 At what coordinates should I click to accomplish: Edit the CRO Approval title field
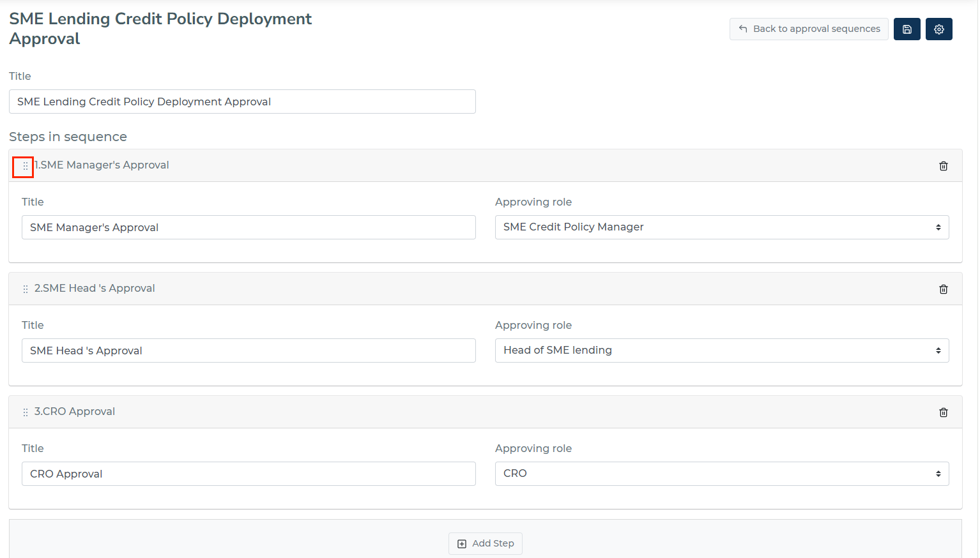click(x=249, y=474)
